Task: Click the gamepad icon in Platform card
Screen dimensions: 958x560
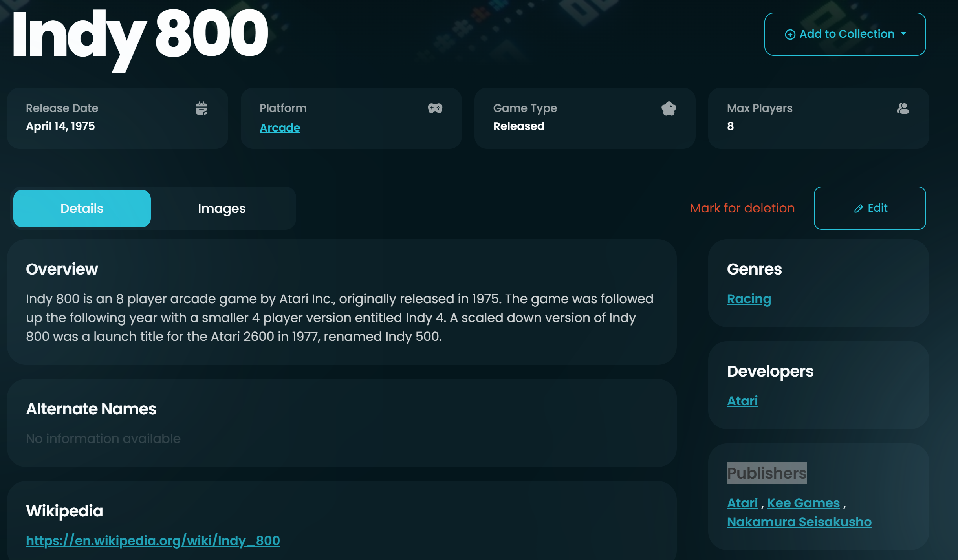Action: [435, 108]
